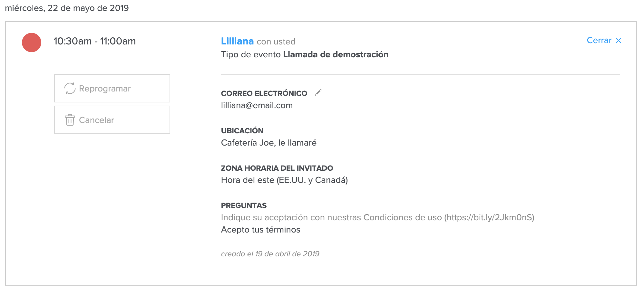Image resolution: width=644 pixels, height=295 pixels.
Task: Click the Acepto tus términos answer
Action: click(260, 230)
